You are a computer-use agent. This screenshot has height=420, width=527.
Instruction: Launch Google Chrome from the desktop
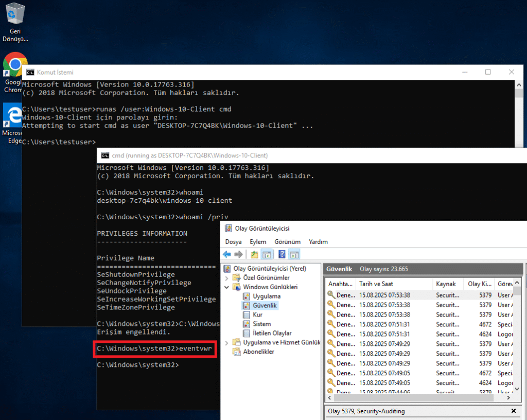click(x=12, y=72)
